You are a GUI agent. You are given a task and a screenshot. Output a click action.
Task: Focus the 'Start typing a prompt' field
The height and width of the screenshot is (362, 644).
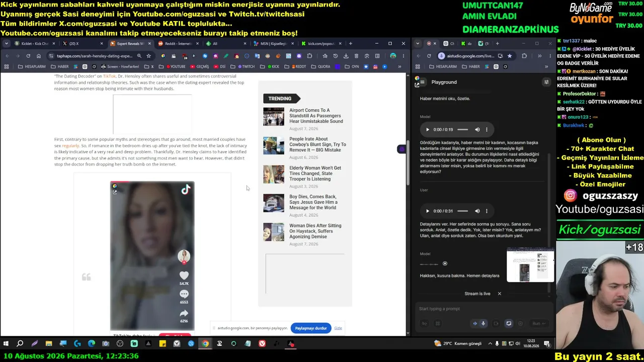[x=483, y=309]
